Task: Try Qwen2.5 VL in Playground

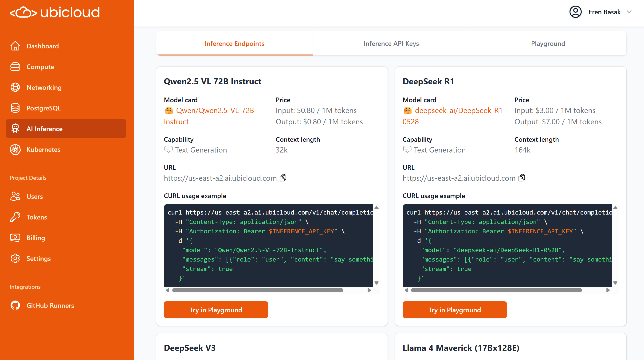Action: [216, 310]
